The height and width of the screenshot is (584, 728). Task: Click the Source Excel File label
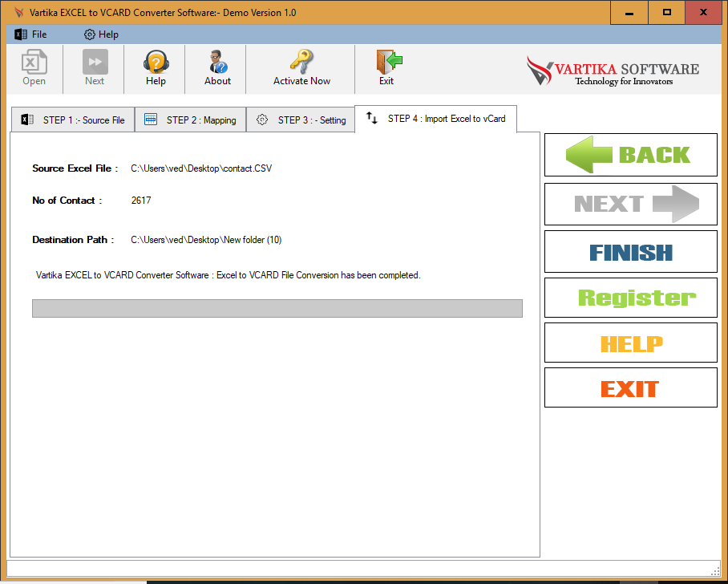tap(75, 168)
